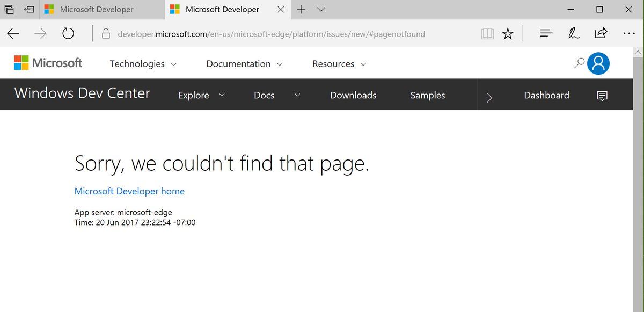The height and width of the screenshot is (312, 644).
Task: Click the address bar URL field
Action: pos(271,34)
